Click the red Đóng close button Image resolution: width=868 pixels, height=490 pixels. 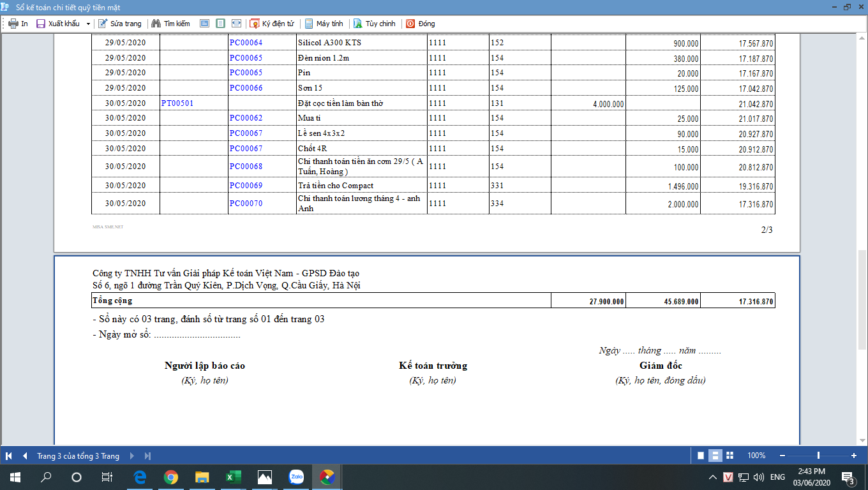pyautogui.click(x=410, y=24)
